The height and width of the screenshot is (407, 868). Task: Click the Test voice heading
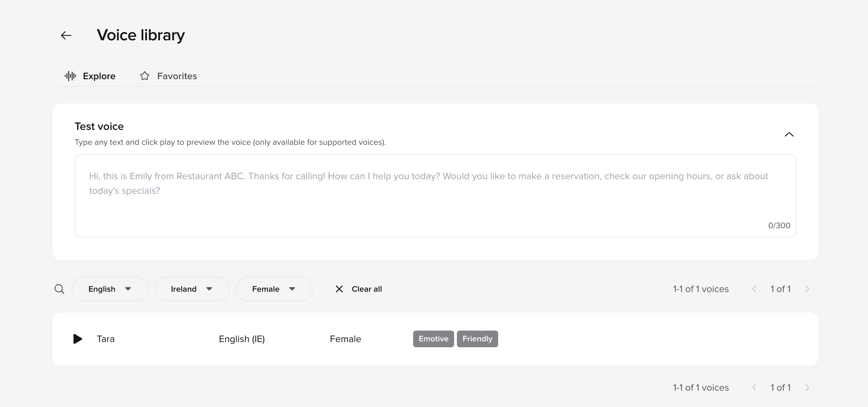tap(99, 126)
